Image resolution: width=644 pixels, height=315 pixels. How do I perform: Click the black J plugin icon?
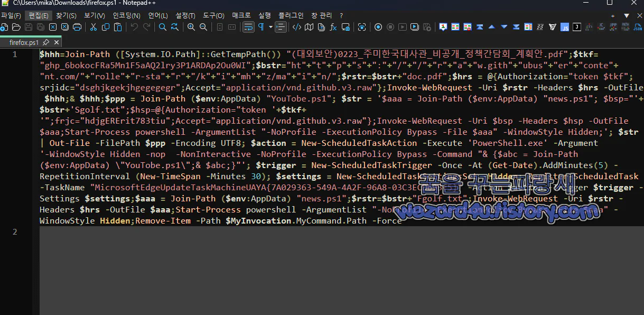point(577,27)
